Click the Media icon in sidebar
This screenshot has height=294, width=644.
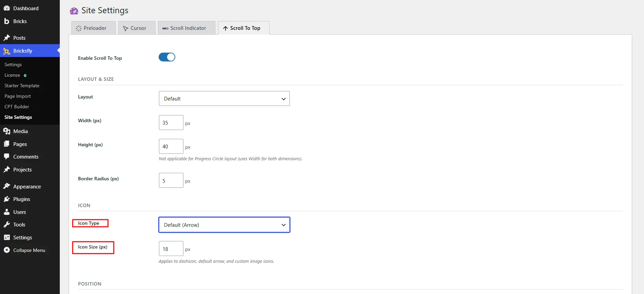click(6, 131)
